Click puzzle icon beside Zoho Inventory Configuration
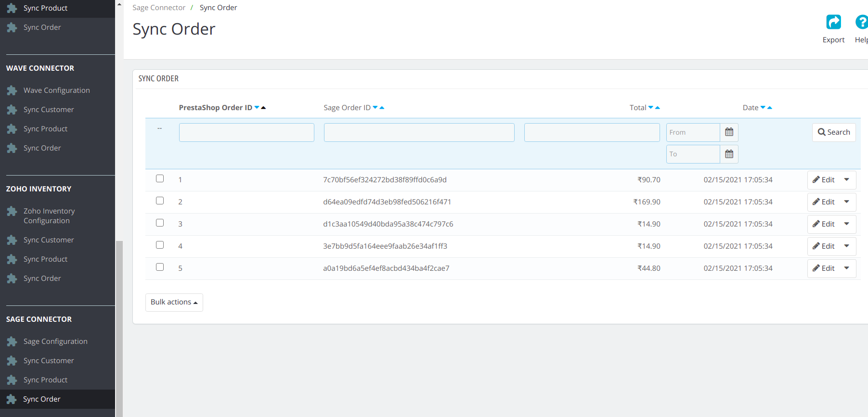 coord(12,211)
